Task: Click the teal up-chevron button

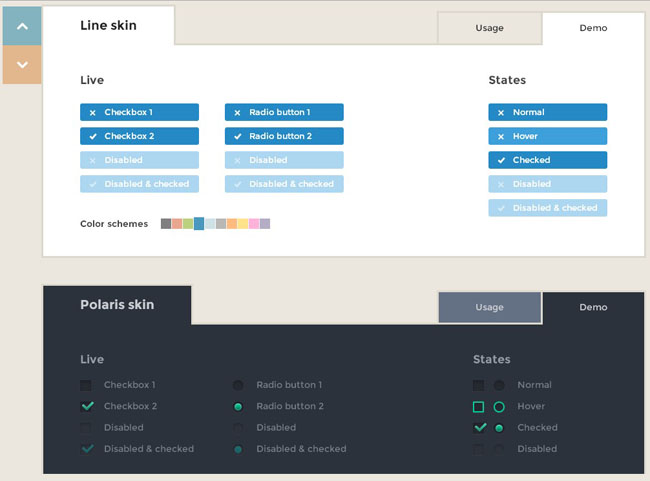Action: (x=22, y=26)
